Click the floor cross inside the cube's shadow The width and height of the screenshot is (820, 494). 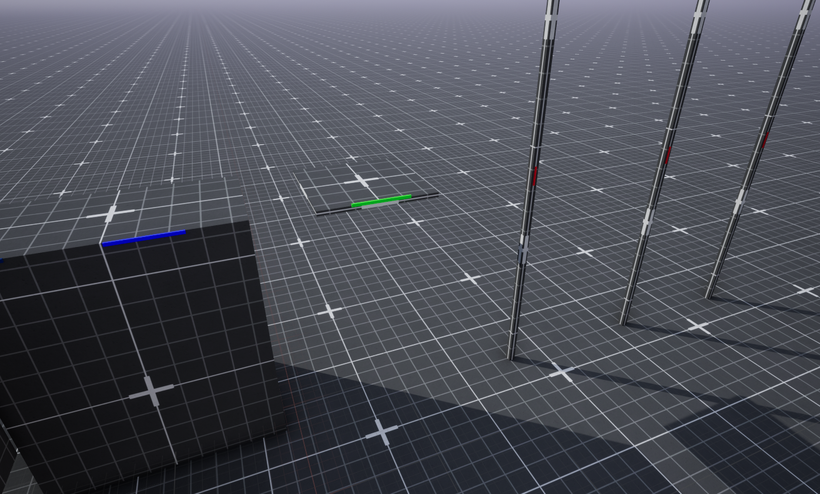pyautogui.click(x=382, y=433)
